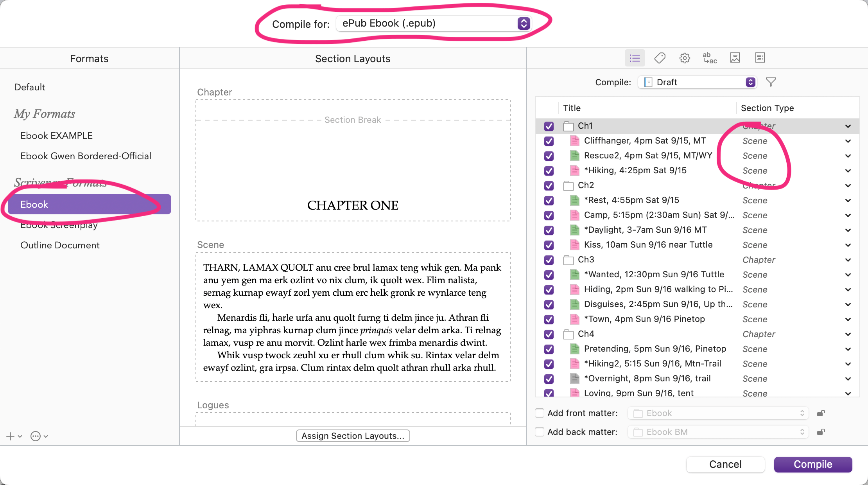Open the back matter Ebook BM dropdown
This screenshot has height=485, width=868.
718,432
